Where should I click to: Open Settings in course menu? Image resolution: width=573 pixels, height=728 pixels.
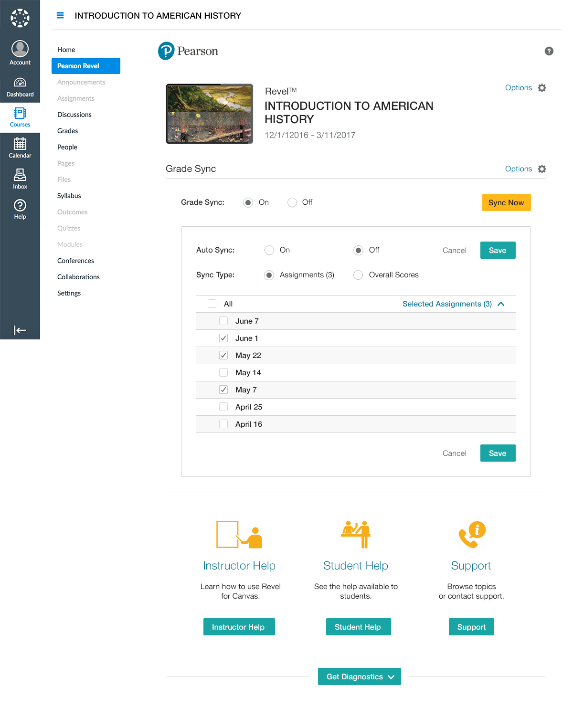(x=69, y=293)
